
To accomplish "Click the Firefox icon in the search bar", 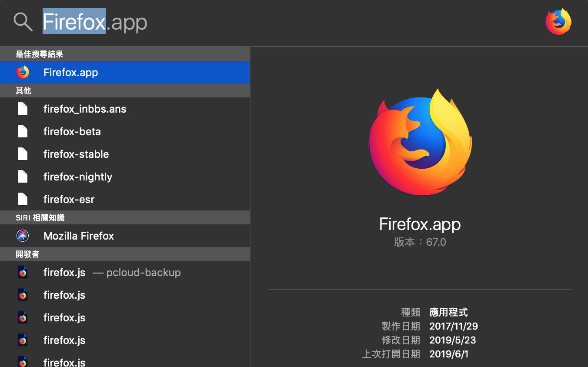I will [558, 22].
